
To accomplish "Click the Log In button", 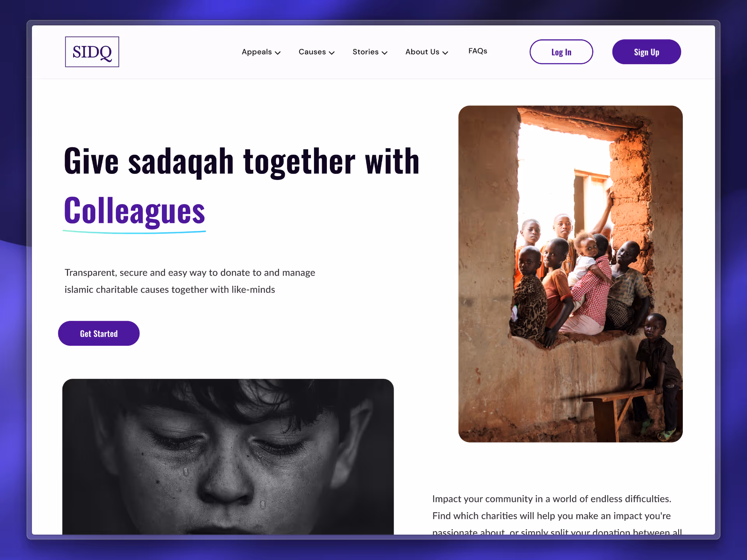I will [561, 52].
